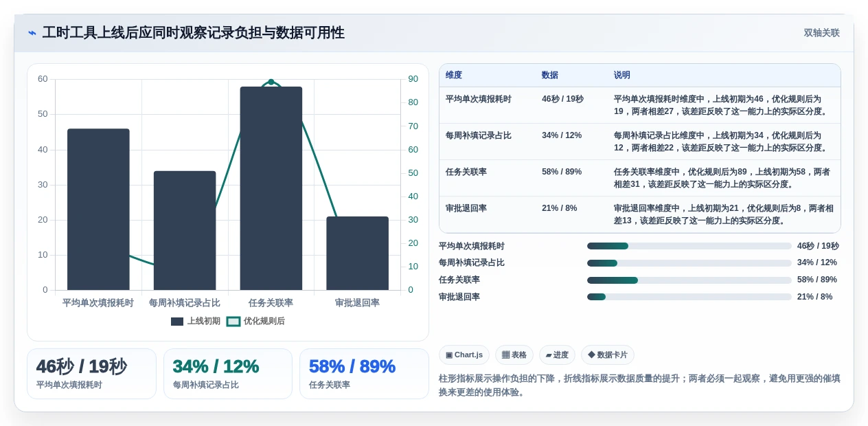Select the Chart.js tag chip
This screenshot has width=868, height=426.
click(x=464, y=355)
